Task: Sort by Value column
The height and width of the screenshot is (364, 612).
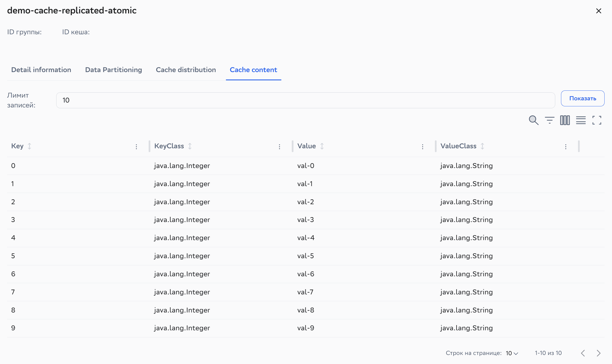Action: 322,146
